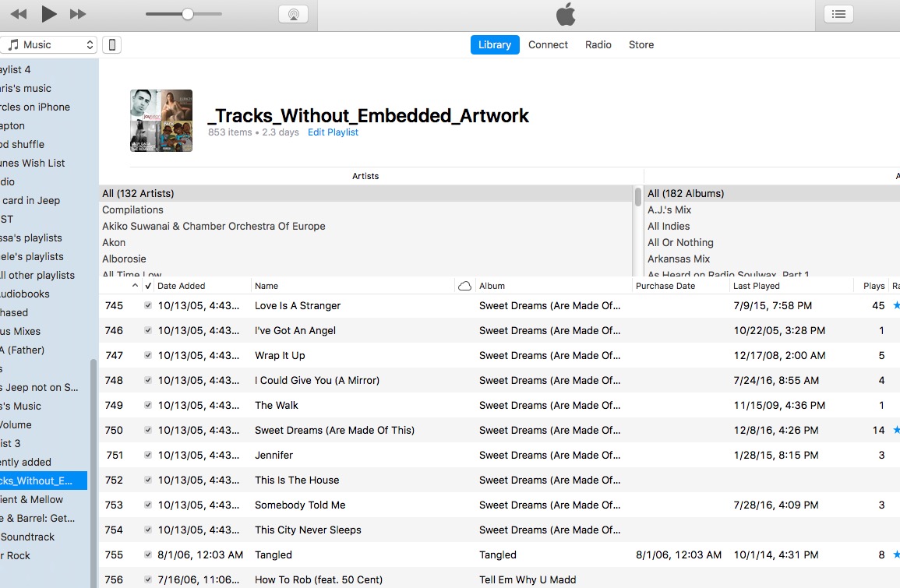The image size is (900, 588).
Task: Switch to the Library tab
Action: [495, 44]
